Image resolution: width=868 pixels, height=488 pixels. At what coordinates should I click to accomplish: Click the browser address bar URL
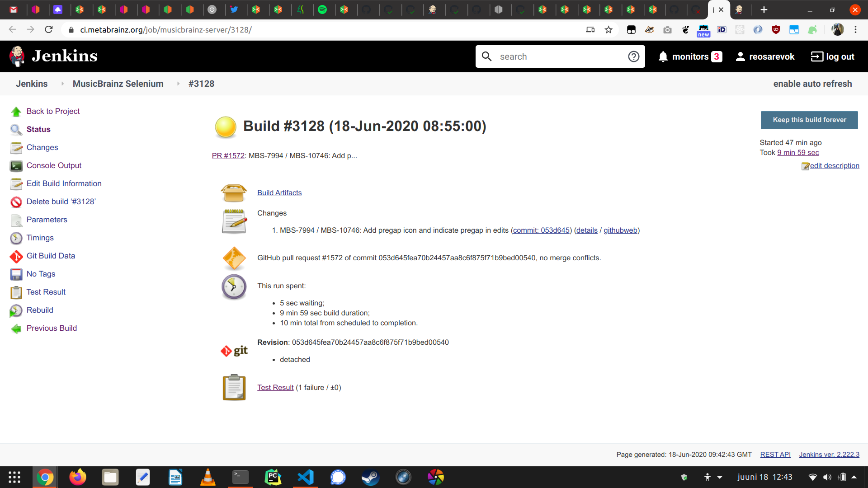[x=165, y=30]
